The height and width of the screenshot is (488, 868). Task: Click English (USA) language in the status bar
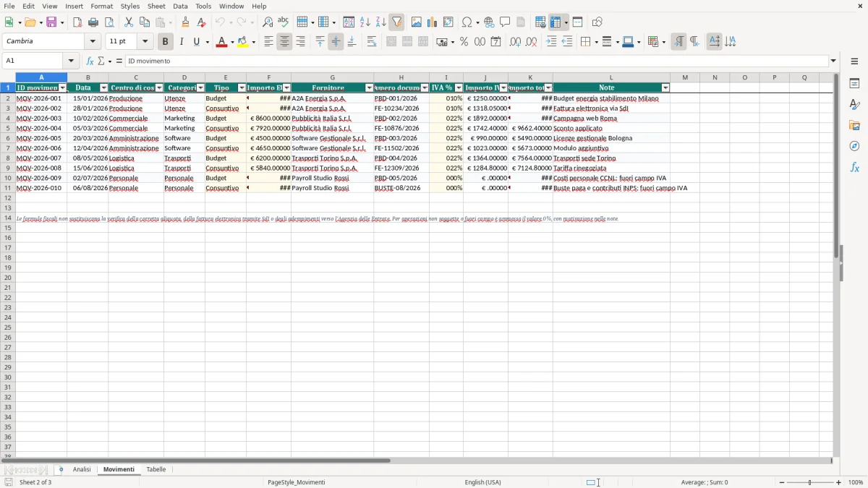(x=482, y=482)
